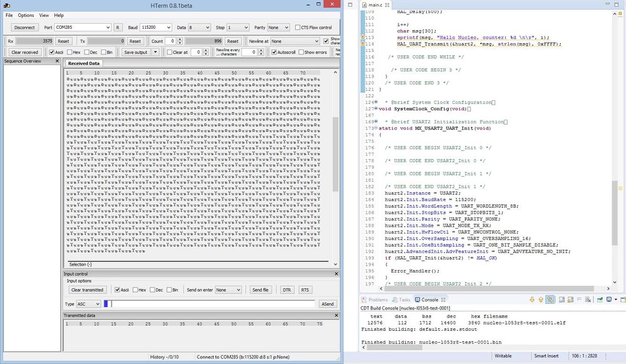Viewport: 626px width, 364px height.
Task: Toggle CTS Flow control checkbox
Action: (x=298, y=28)
